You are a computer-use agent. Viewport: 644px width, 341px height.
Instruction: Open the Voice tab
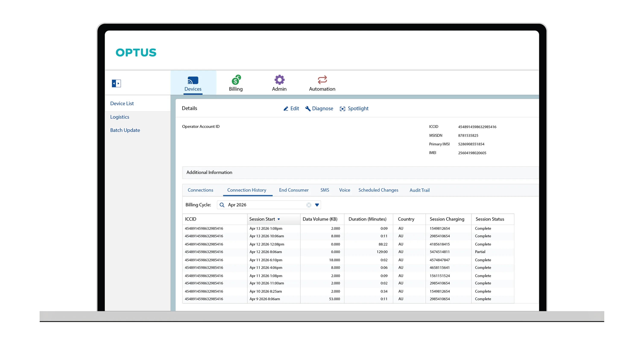click(x=344, y=190)
